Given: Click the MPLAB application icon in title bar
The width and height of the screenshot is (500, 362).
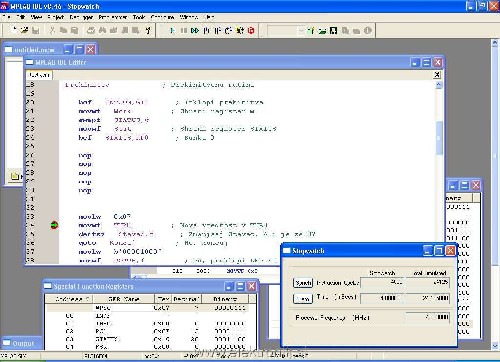Looking at the screenshot, I should click(4, 6).
